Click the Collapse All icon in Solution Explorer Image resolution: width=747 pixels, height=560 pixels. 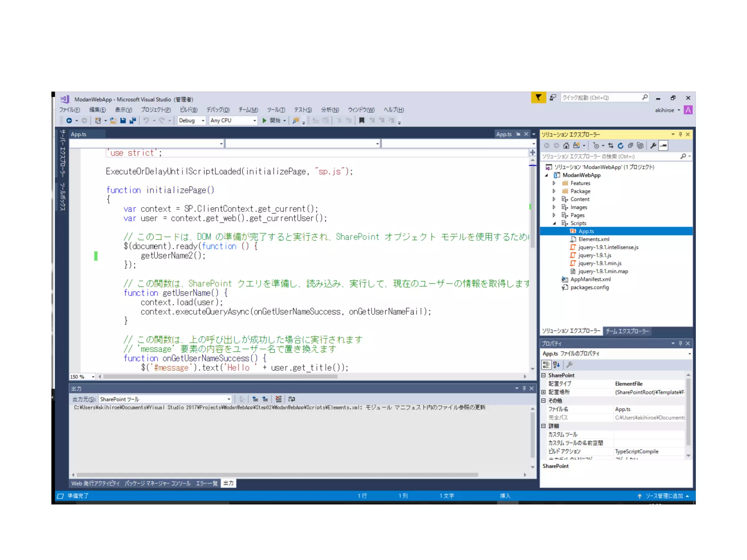coord(630,146)
